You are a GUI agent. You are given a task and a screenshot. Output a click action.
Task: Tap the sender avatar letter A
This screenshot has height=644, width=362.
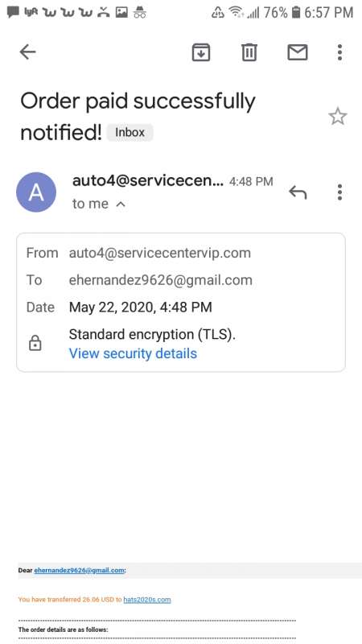pos(36,192)
